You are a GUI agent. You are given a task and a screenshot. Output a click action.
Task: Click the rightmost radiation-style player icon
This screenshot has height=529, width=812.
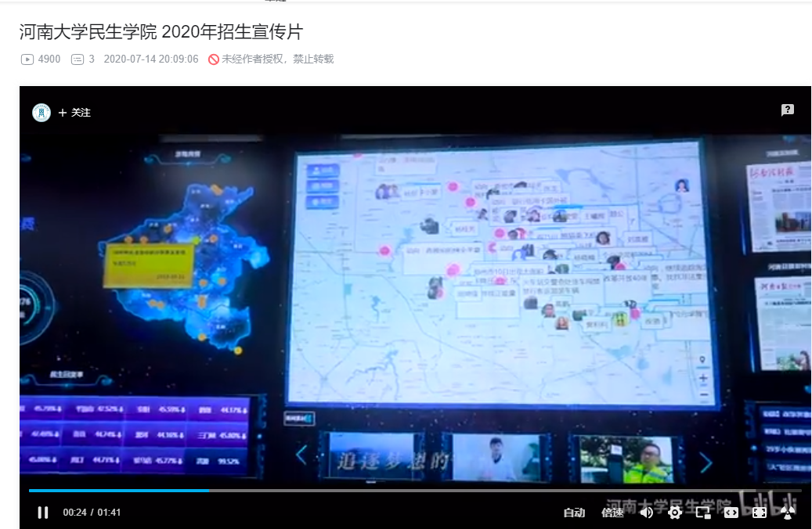coord(788,513)
